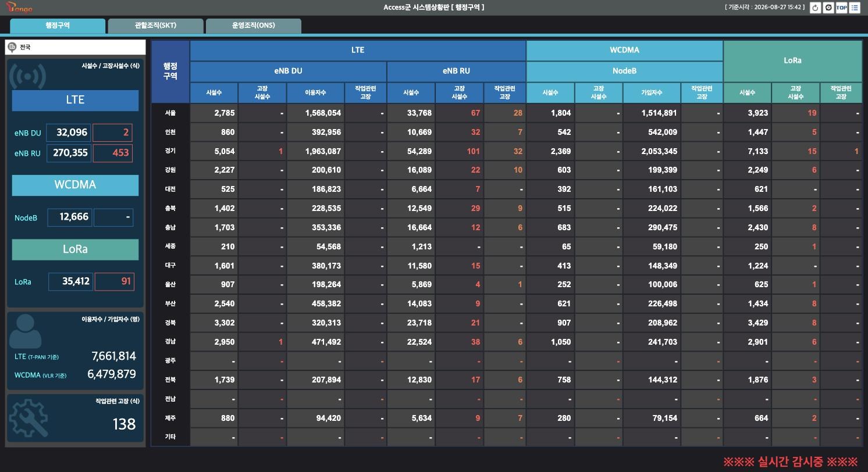Click the clock auto-refresh icon
868x472 pixels.
[828, 8]
